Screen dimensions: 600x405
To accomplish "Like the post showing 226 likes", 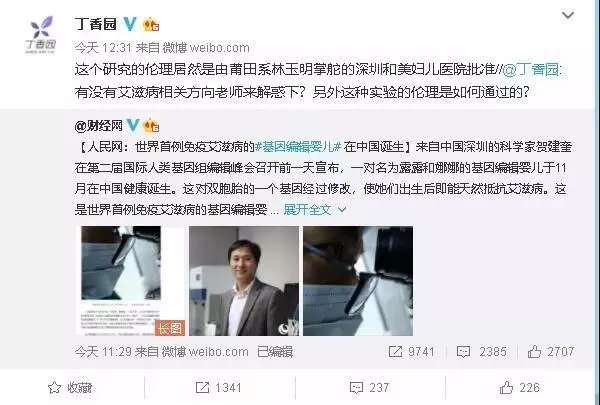I will click(519, 388).
